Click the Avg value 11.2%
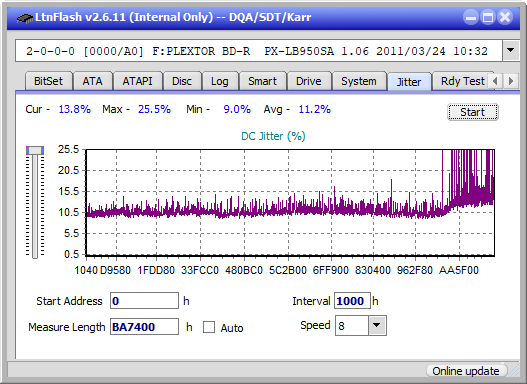527x384 pixels. coord(315,109)
